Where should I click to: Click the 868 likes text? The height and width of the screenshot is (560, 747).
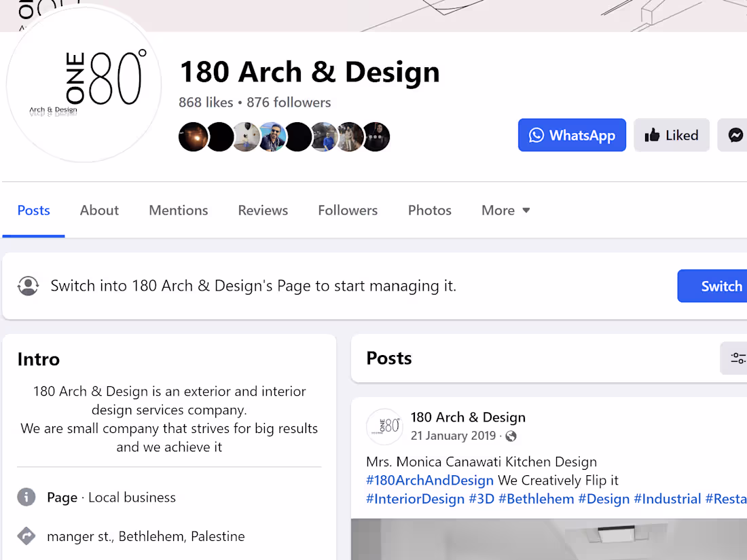coord(206,102)
